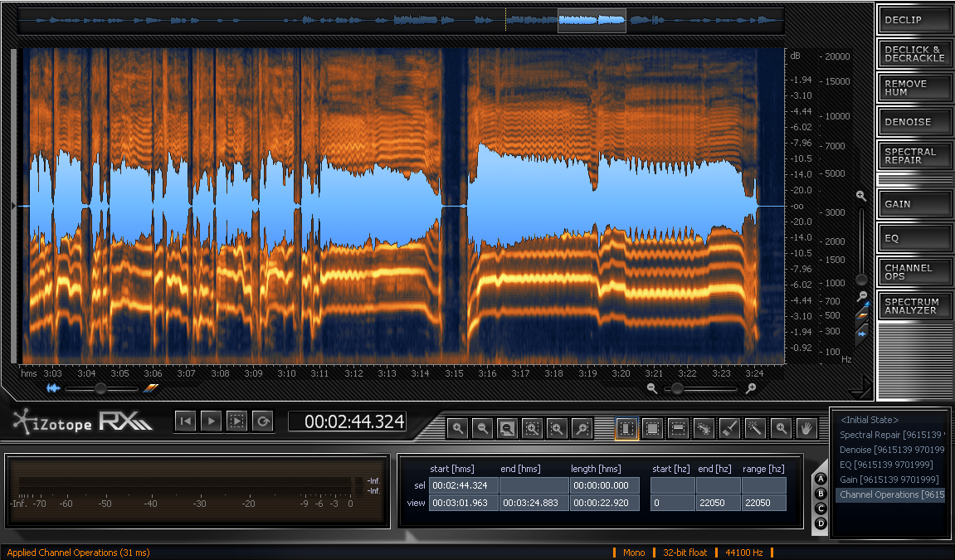Click the selection start time field
955x560 pixels.
(x=463, y=485)
